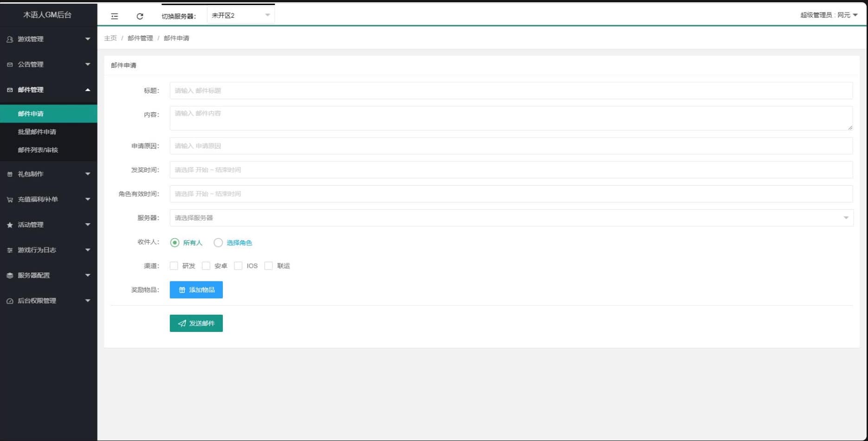Viewport: 868px width, 441px height.
Task: Open the 角色有效时间 date range picker
Action: pos(512,194)
